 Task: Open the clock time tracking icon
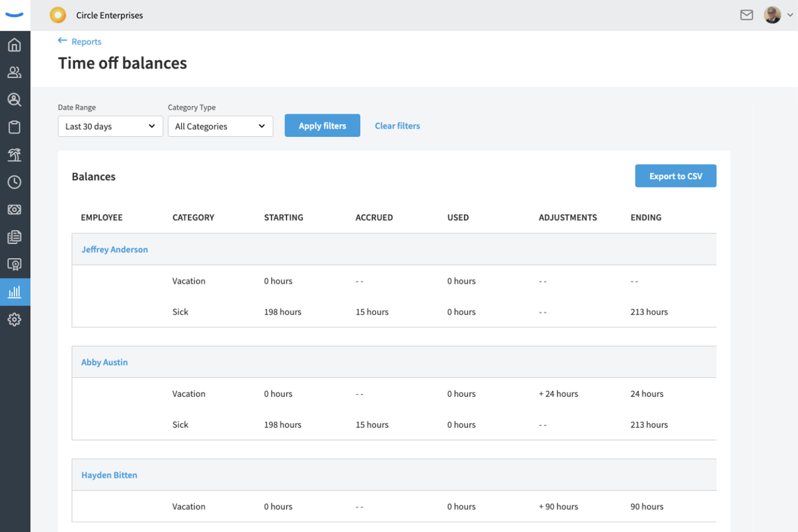click(x=15, y=182)
